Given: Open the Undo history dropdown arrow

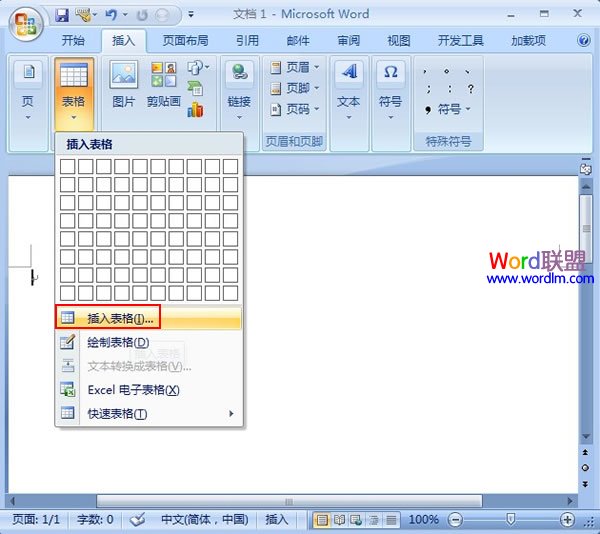Looking at the screenshot, I should coord(125,15).
